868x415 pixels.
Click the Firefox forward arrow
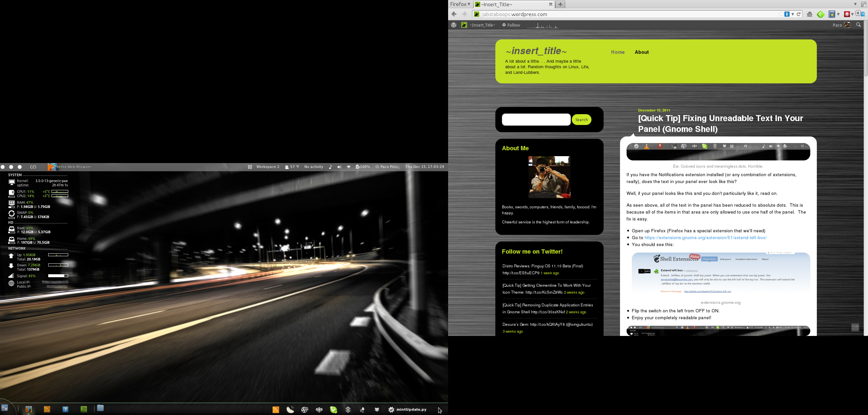click(464, 14)
